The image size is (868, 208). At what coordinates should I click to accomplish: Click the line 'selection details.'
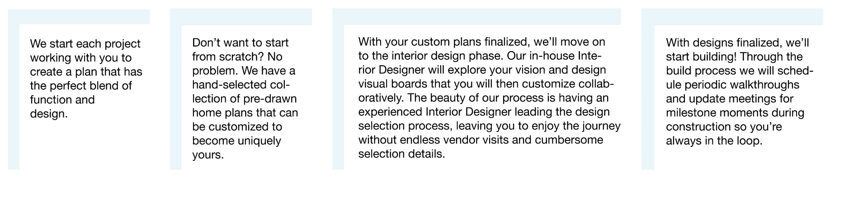pyautogui.click(x=401, y=154)
